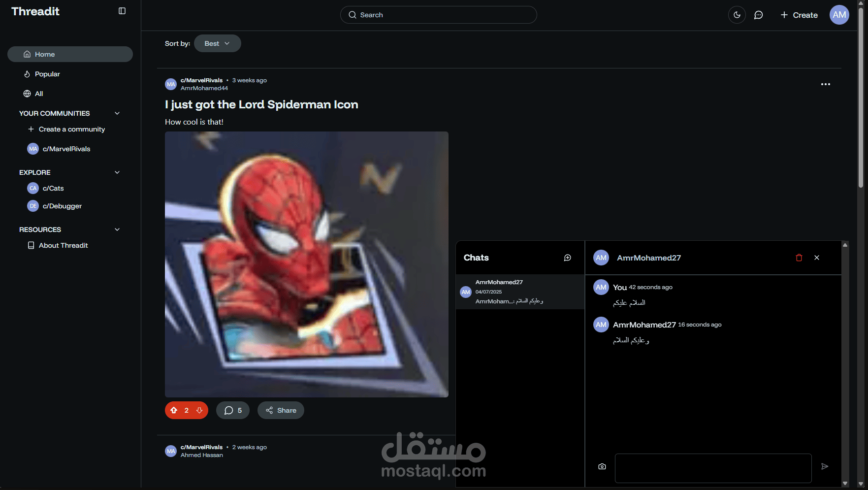This screenshot has height=490, width=868.
Task: Open About Threadit
Action: (x=58, y=245)
